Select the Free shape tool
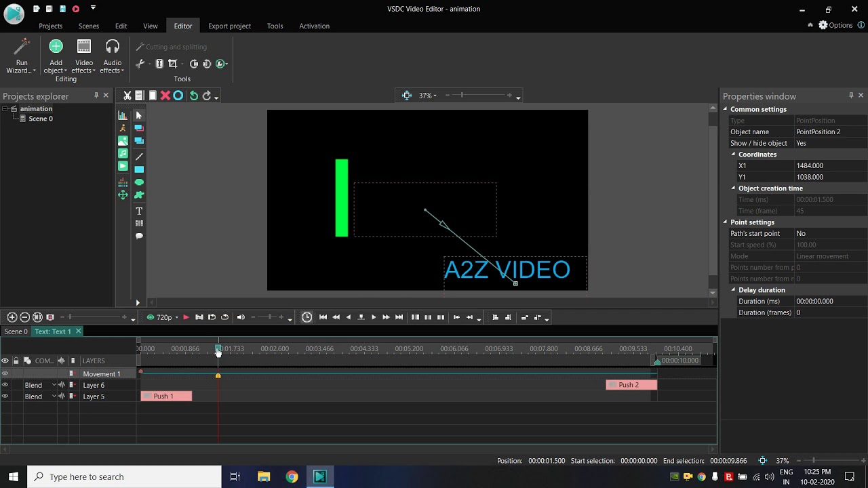Image resolution: width=868 pixels, height=488 pixels. pyautogui.click(x=139, y=195)
